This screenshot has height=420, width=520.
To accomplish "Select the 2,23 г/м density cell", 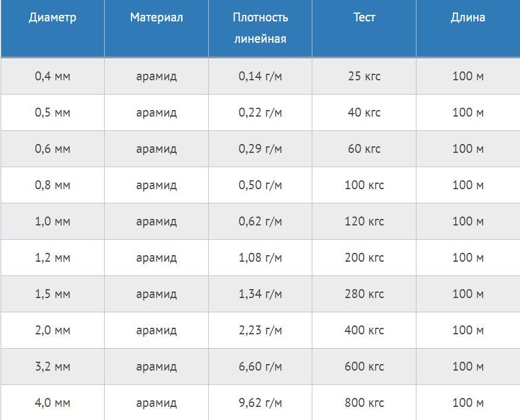I will click(x=260, y=330).
